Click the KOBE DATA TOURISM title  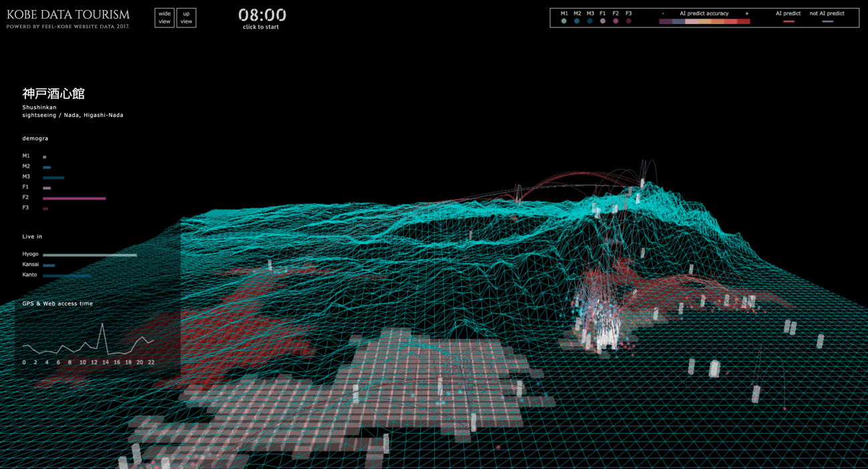tap(68, 15)
